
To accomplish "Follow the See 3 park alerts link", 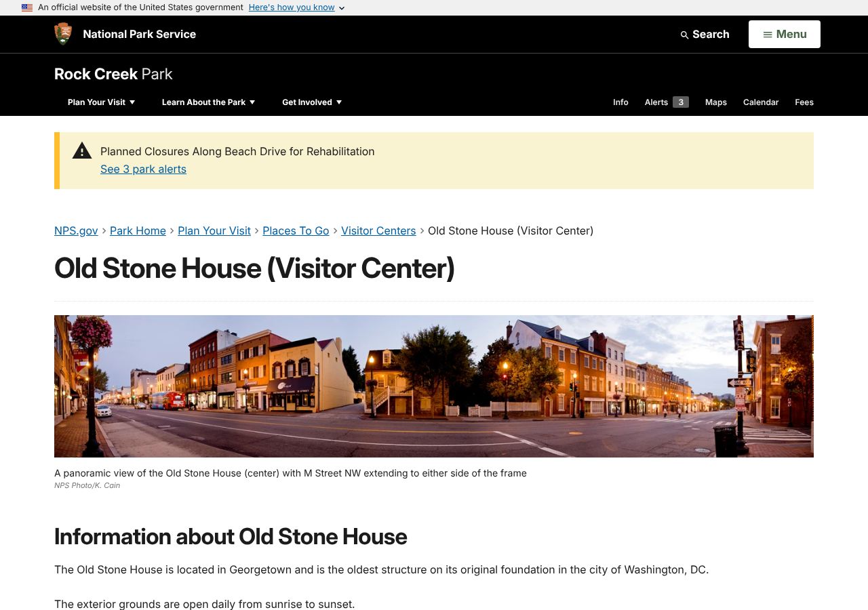I will (x=143, y=169).
